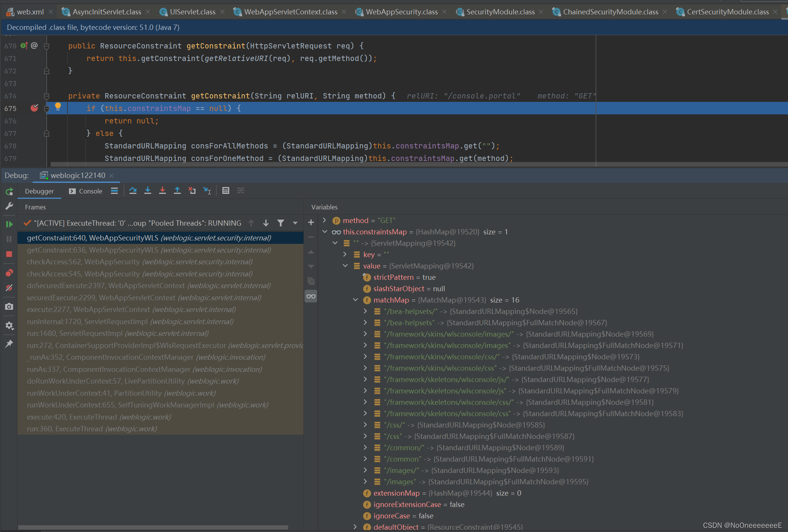The width and height of the screenshot is (788, 532).
Task: Click the Drop Frame icon
Action: point(192,191)
